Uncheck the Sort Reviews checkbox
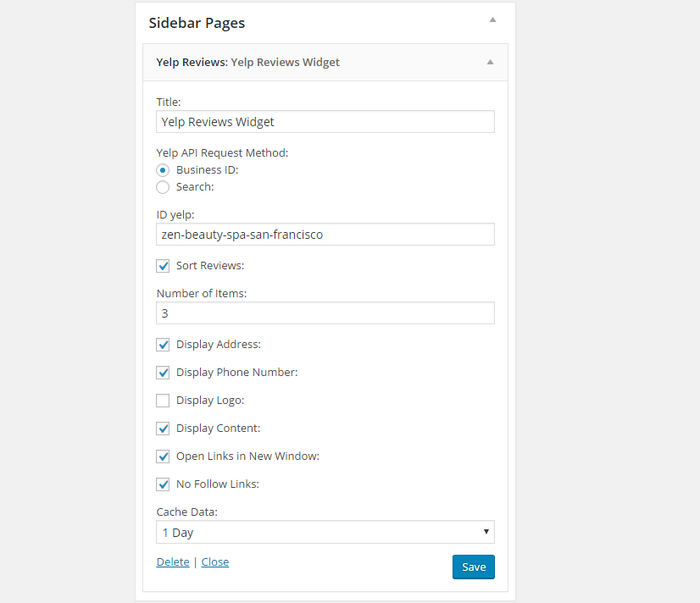The image size is (700, 603). tap(163, 266)
